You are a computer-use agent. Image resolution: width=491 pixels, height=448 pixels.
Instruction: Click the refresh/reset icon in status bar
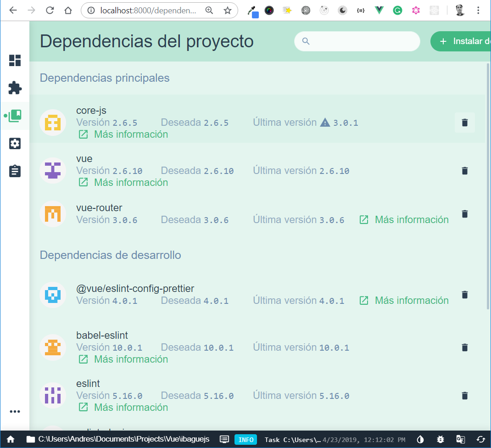click(480, 440)
